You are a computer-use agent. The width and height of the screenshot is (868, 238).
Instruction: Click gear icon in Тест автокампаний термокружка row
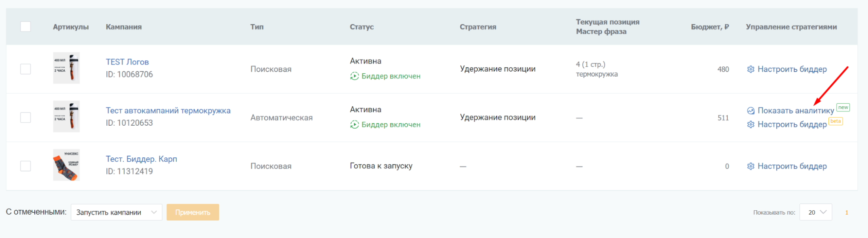tap(750, 125)
